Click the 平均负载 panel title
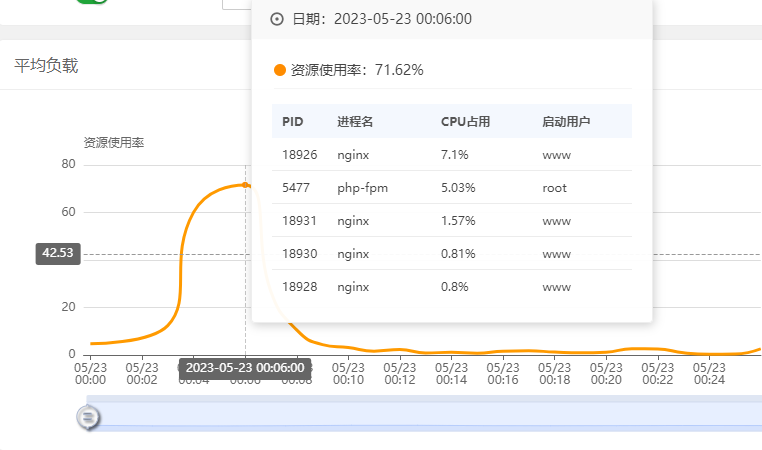Screen dimensions: 762x450 point(46,66)
